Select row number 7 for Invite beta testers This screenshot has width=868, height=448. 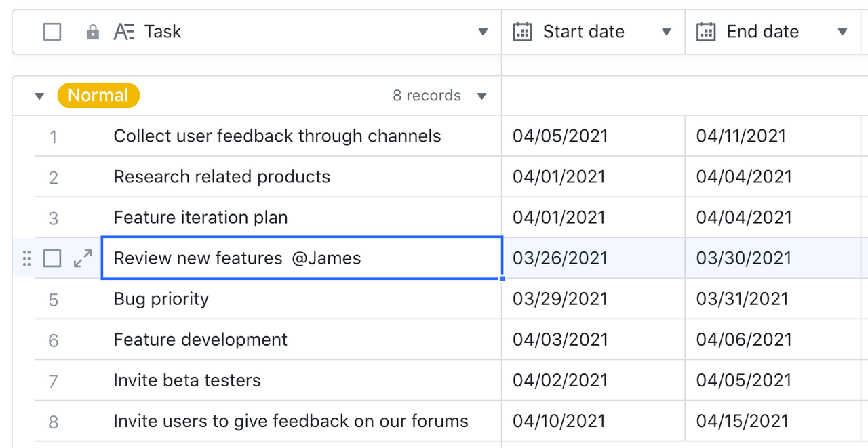[53, 381]
